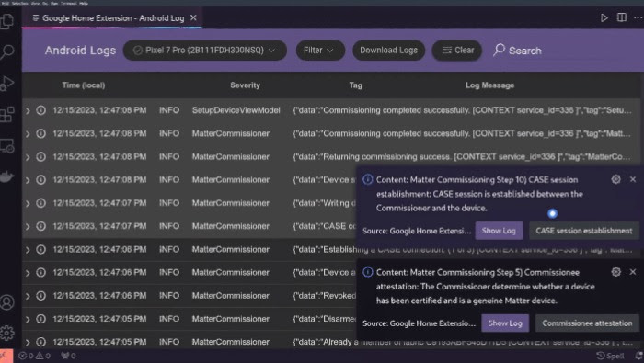Open the Extensions view icon

click(x=7, y=115)
